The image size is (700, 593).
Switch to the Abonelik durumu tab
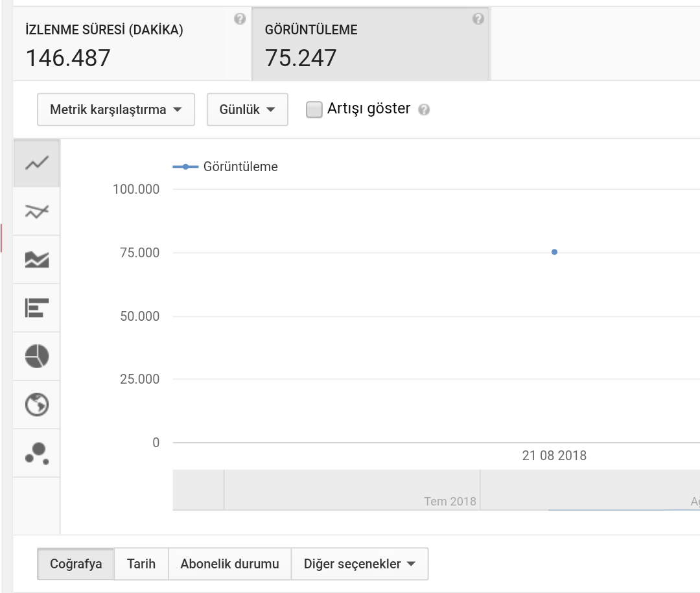tap(229, 564)
